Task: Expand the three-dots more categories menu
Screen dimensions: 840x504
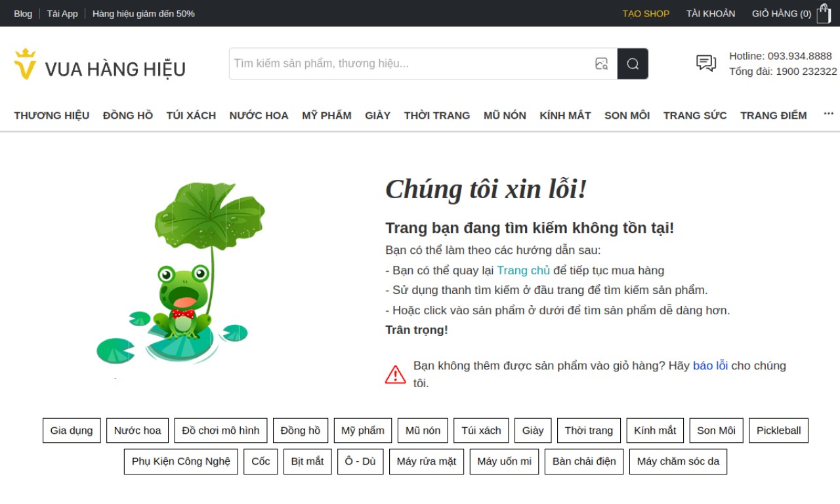Action: click(828, 114)
